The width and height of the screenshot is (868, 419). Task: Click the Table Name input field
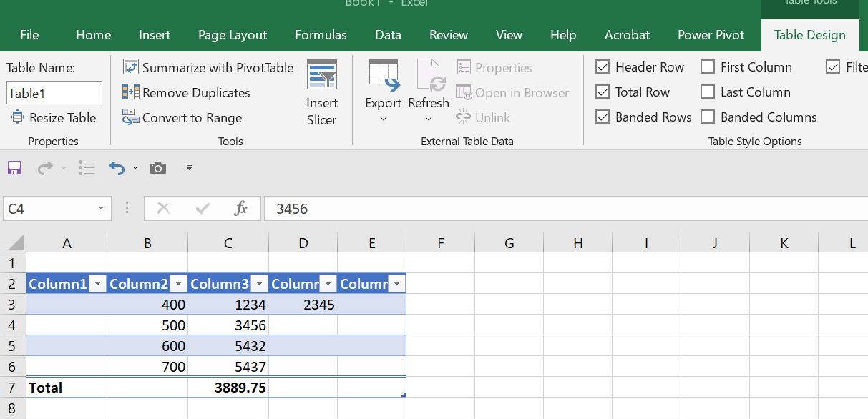pos(54,93)
